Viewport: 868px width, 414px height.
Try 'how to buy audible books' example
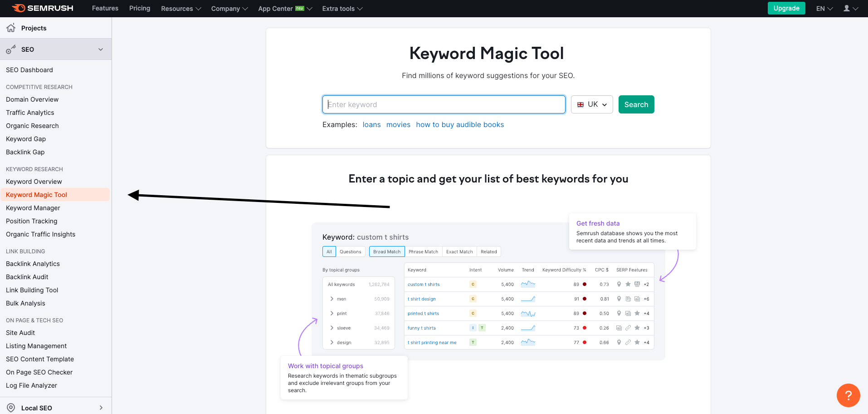pos(460,125)
